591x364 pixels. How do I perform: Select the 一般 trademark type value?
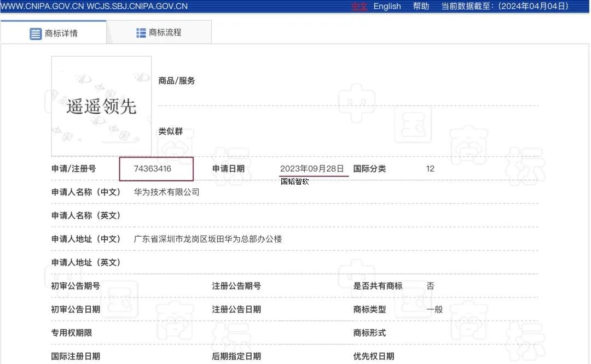click(x=434, y=309)
